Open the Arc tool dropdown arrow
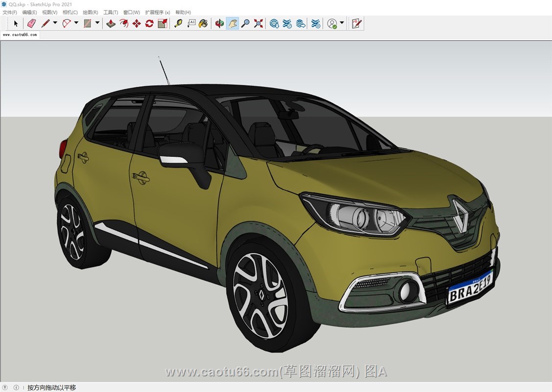The width and height of the screenshot is (552, 392). pos(76,23)
